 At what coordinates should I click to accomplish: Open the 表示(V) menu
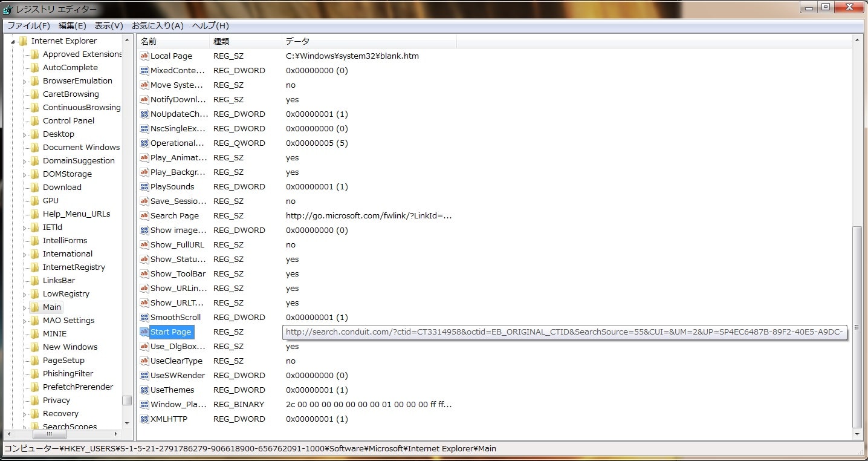tap(109, 25)
